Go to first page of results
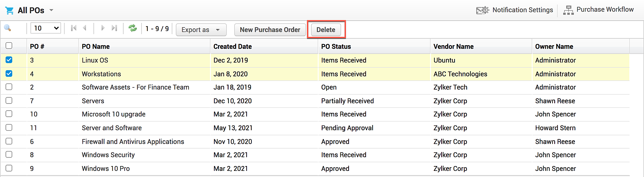 (x=74, y=28)
